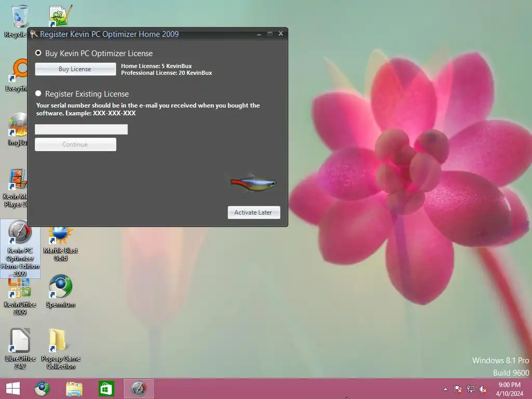
Task: Open the network status tray icon
Action: coord(471,389)
